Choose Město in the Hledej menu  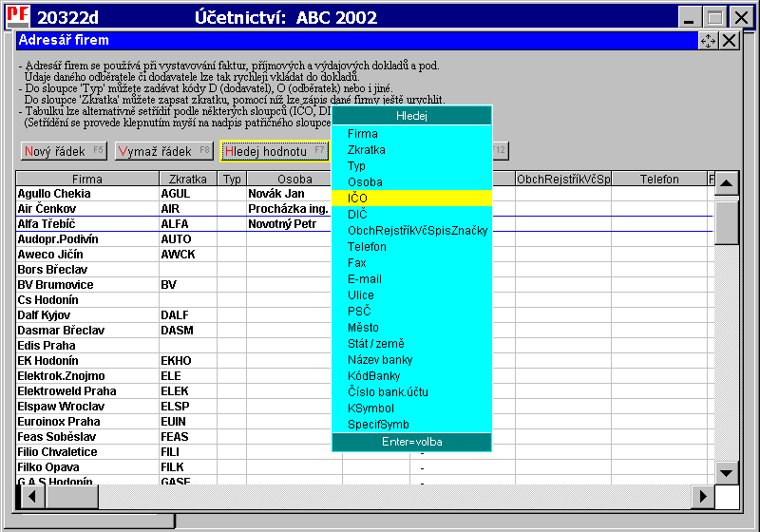tap(411, 328)
